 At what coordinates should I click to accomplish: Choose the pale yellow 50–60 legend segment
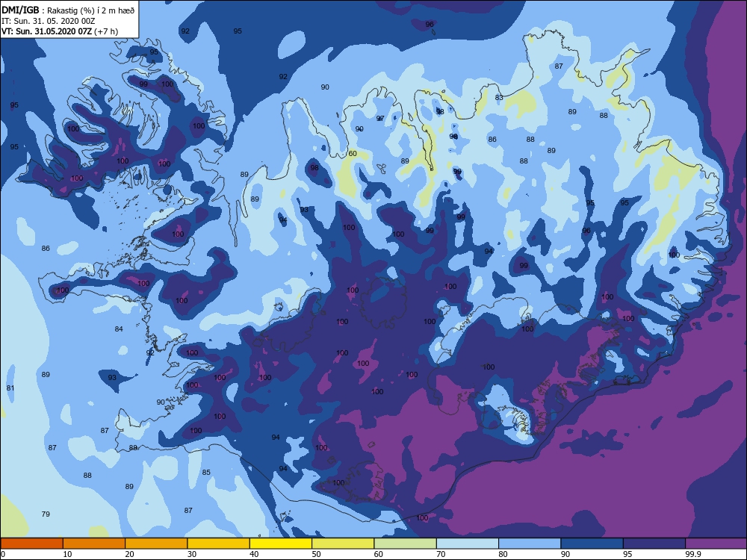[343, 544]
